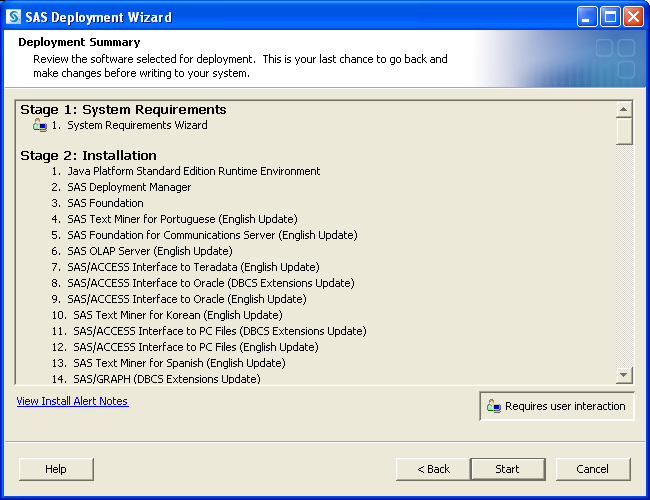This screenshot has width=650, height=500.
Task: Click the scrollbar up arrow
Action: [x=624, y=110]
